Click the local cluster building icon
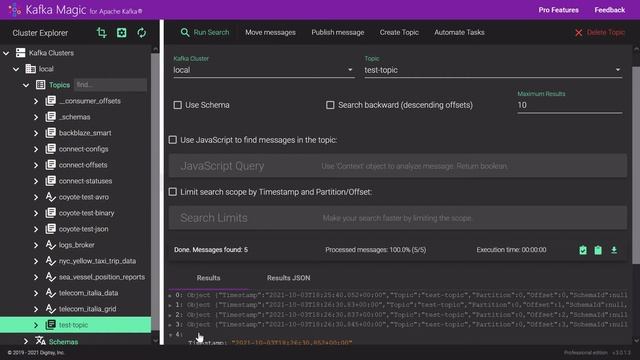 pyautogui.click(x=31, y=69)
